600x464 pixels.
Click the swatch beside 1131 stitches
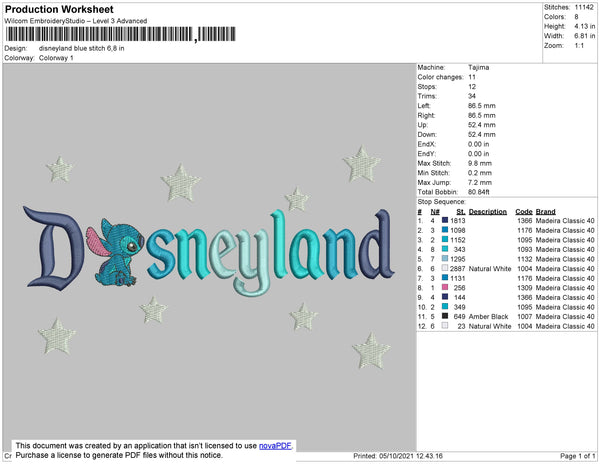[445, 278]
